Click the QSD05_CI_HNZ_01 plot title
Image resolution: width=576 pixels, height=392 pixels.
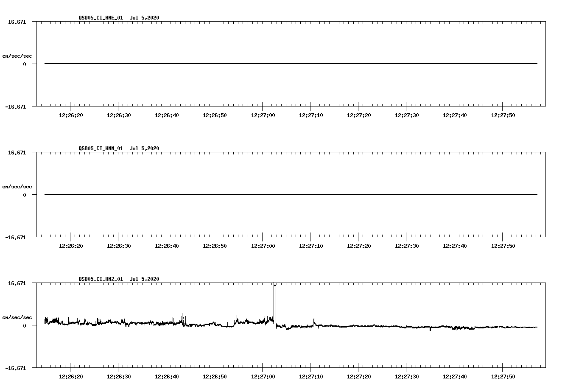click(119, 279)
